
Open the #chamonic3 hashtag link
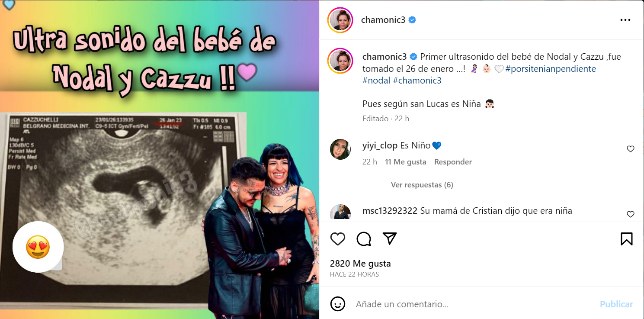417,81
